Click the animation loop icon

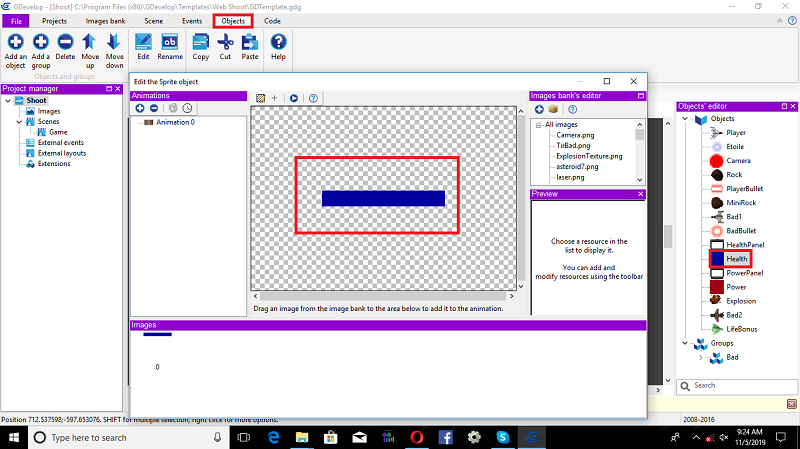point(173,108)
